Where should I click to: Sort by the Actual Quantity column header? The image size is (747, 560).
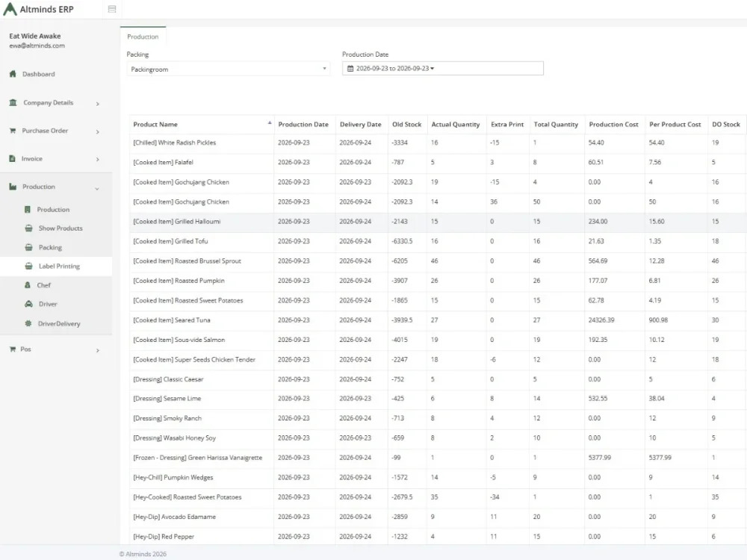point(456,124)
